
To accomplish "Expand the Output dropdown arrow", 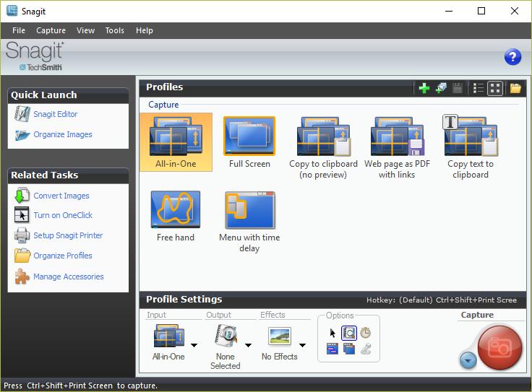I will [x=249, y=345].
